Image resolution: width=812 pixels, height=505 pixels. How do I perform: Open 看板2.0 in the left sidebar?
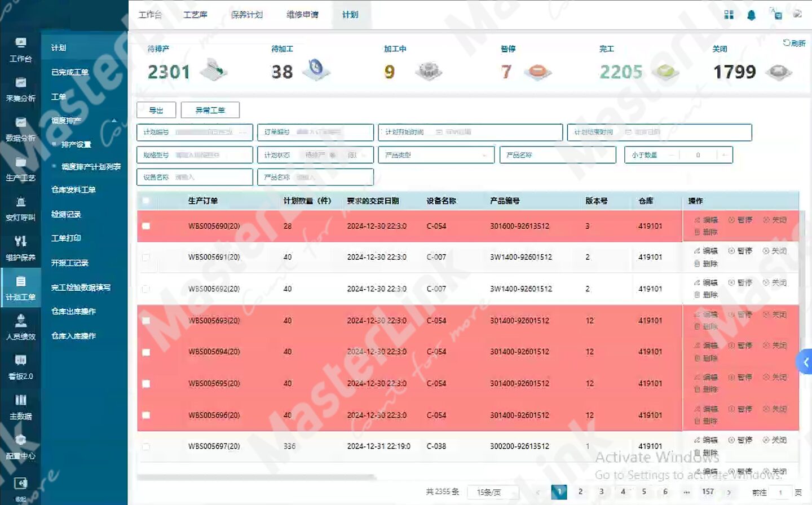click(x=21, y=367)
